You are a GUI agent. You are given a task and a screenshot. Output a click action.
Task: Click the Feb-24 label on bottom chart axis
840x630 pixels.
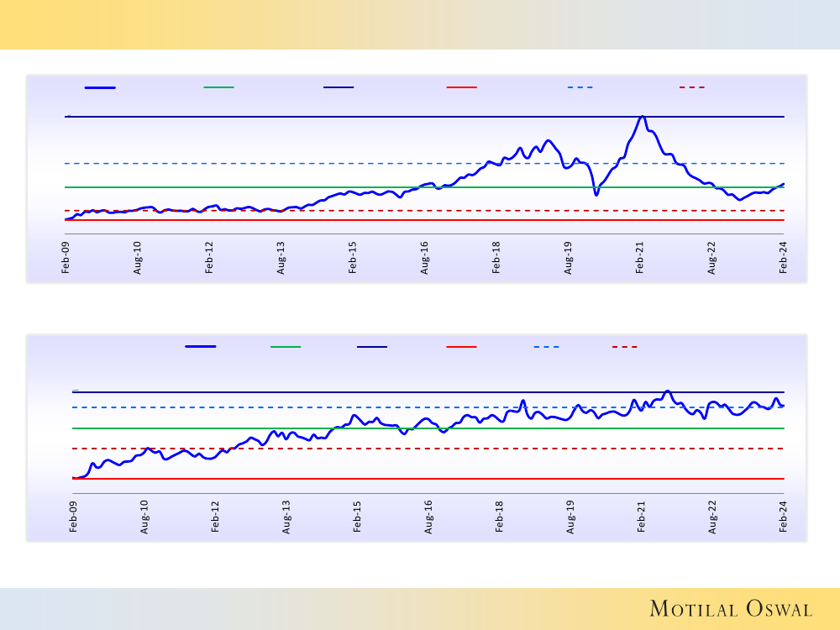[x=784, y=517]
